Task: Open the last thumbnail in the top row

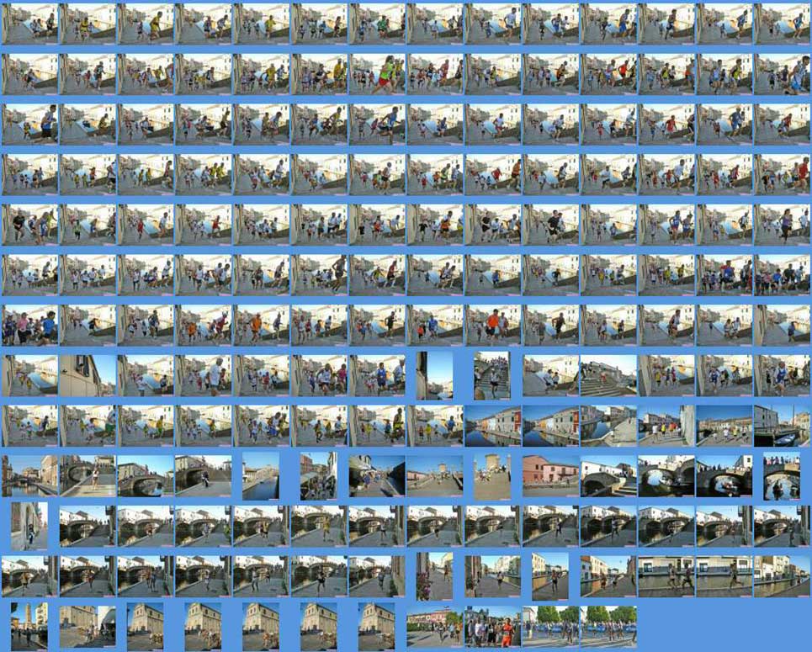Action: click(783, 24)
